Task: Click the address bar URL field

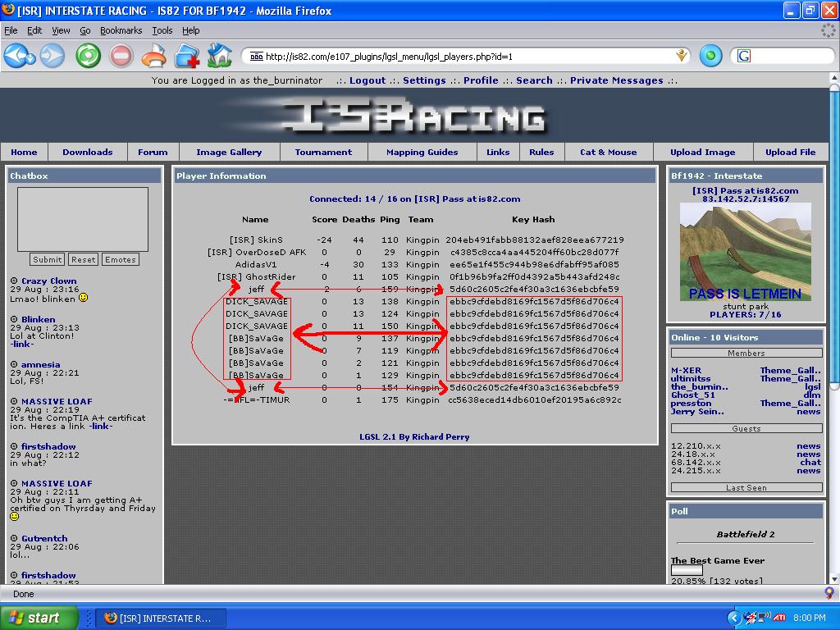Action: pyautogui.click(x=465, y=57)
